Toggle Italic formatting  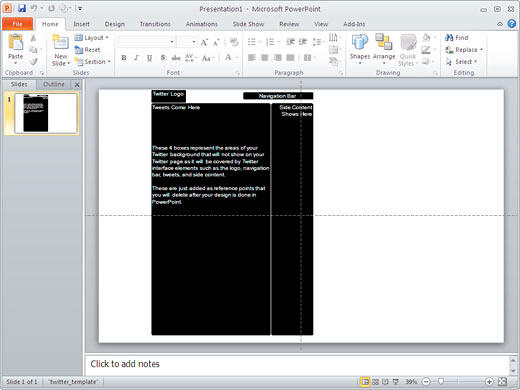tap(136, 58)
